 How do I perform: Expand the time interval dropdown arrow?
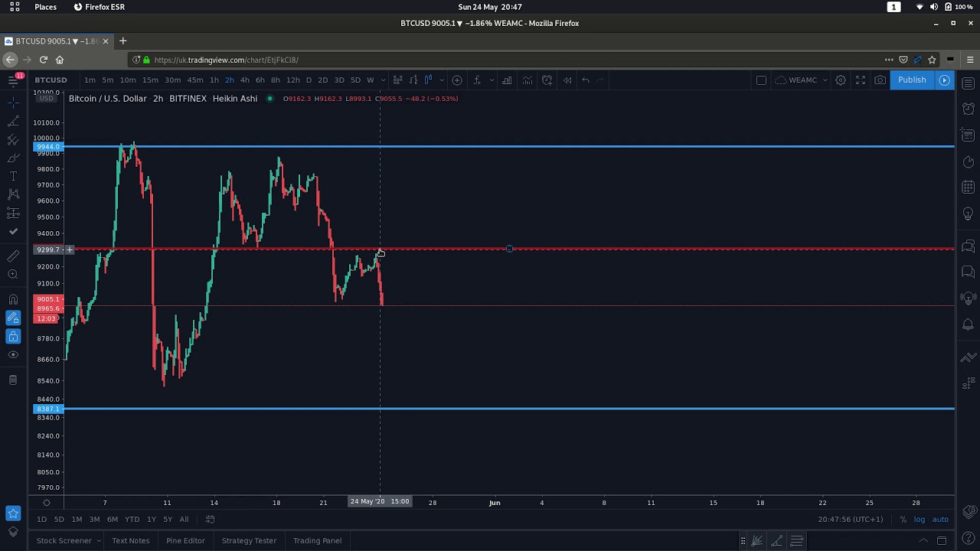click(383, 80)
